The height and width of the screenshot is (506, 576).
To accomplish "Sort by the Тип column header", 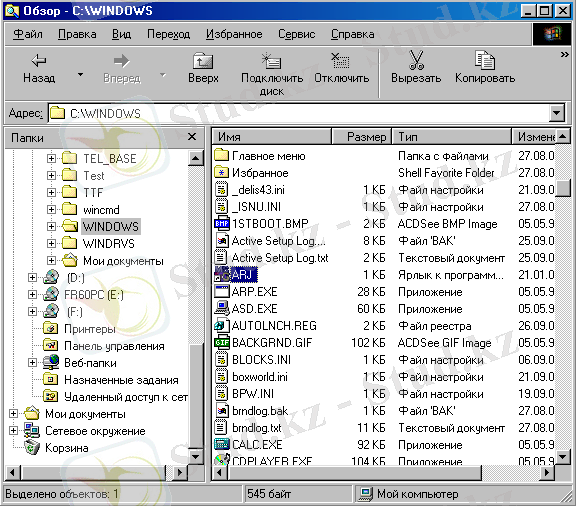I will click(x=451, y=137).
